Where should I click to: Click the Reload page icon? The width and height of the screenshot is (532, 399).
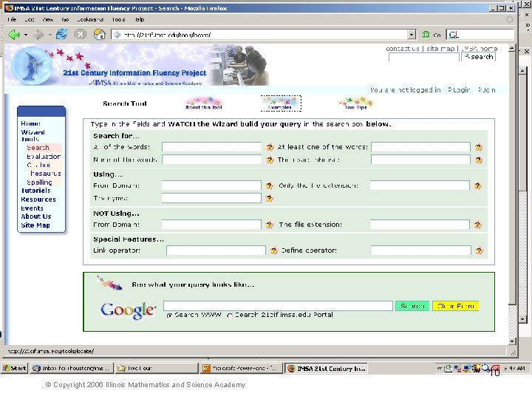pos(61,34)
